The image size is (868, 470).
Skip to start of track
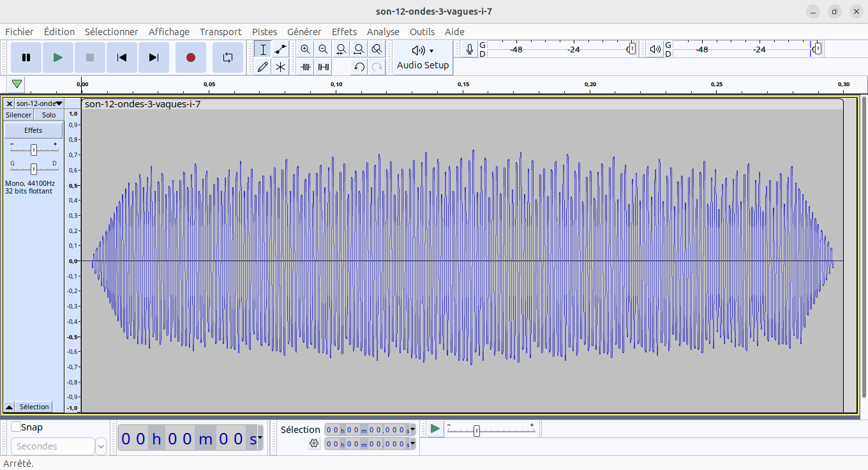[x=122, y=57]
